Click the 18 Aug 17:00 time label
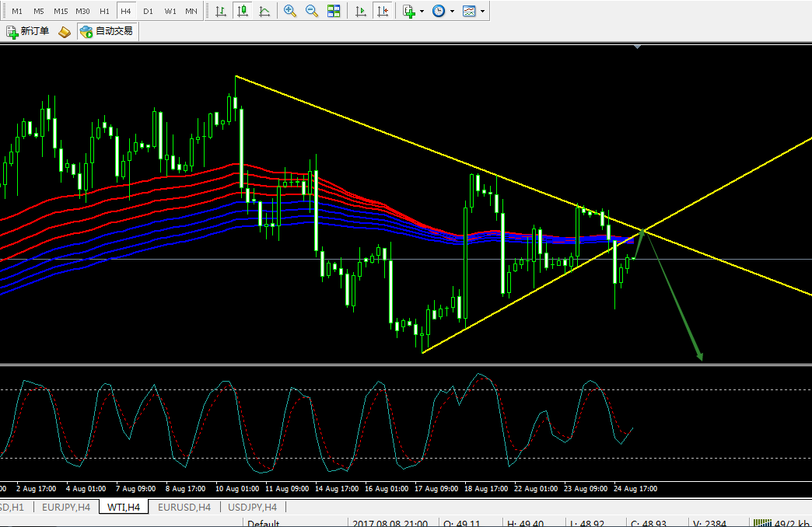The image size is (812, 527). click(486, 489)
